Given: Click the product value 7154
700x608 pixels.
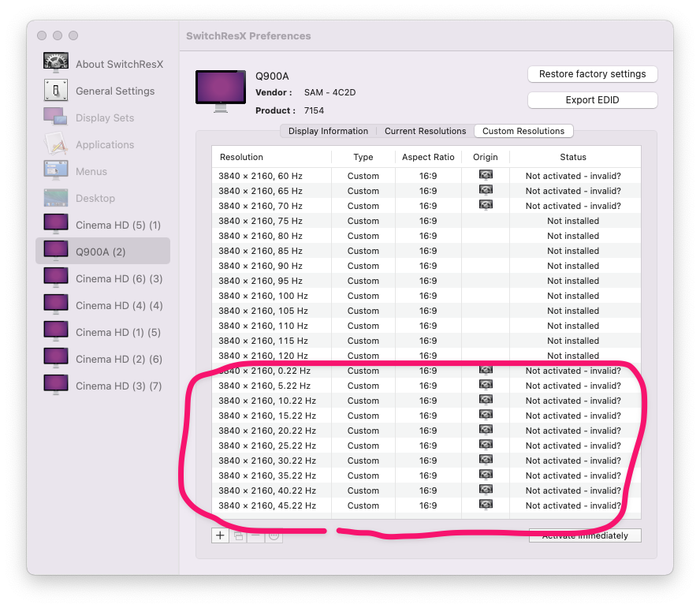Looking at the screenshot, I should 314,110.
